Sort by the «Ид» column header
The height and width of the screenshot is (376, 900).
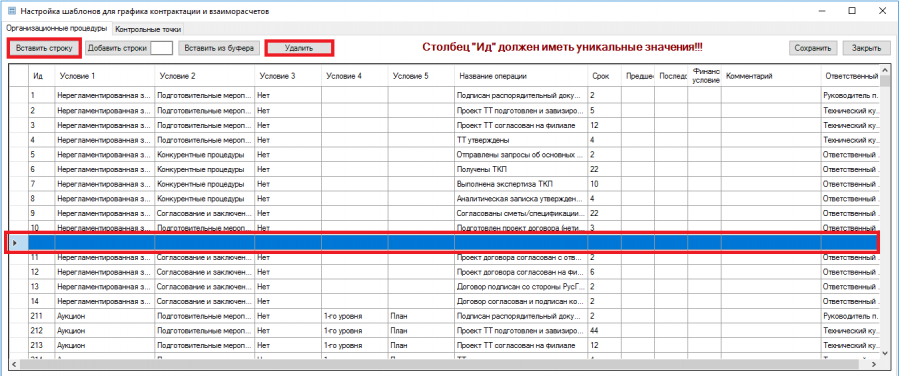41,76
